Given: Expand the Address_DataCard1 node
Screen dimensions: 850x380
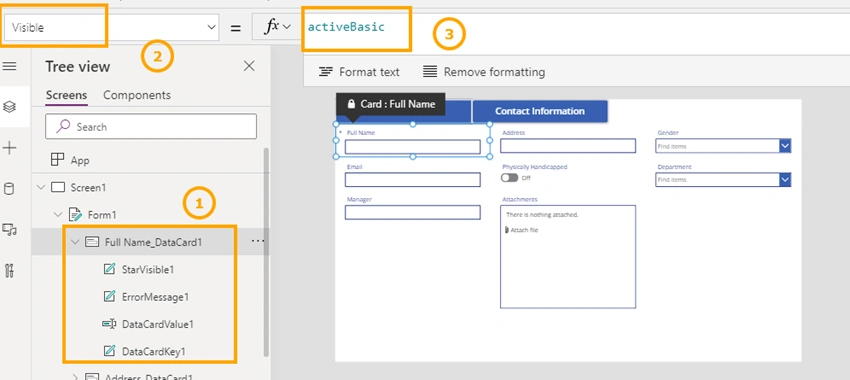Looking at the screenshot, I should [x=75, y=377].
